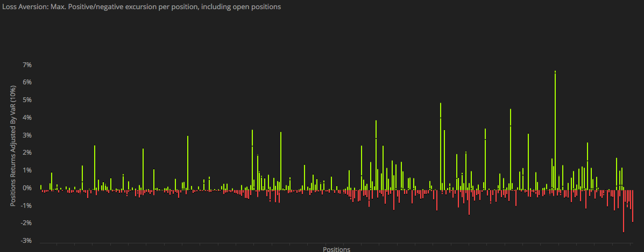The image size is (644, 252).
Task: Click the 4% y-axis label
Action: coord(27,118)
